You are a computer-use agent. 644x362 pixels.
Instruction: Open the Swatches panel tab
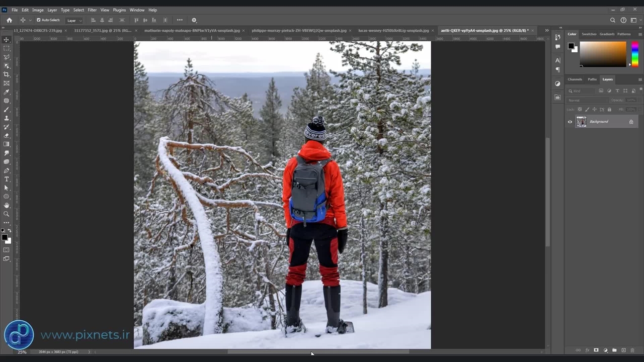[x=589, y=34]
